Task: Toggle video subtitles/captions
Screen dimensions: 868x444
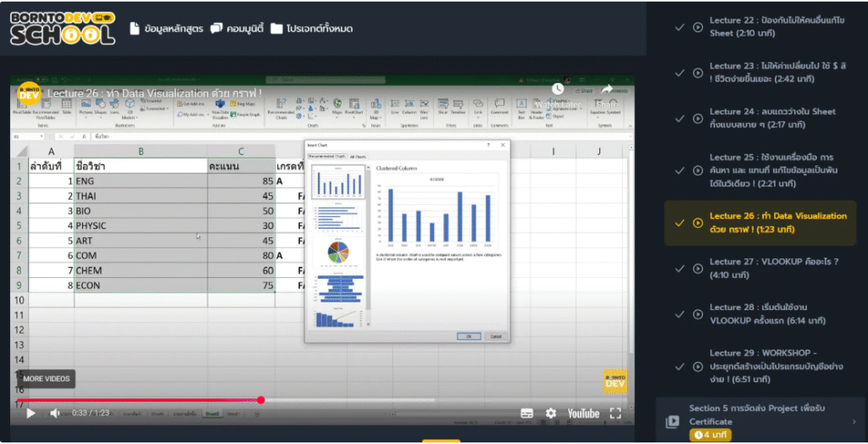Action: coord(526,413)
